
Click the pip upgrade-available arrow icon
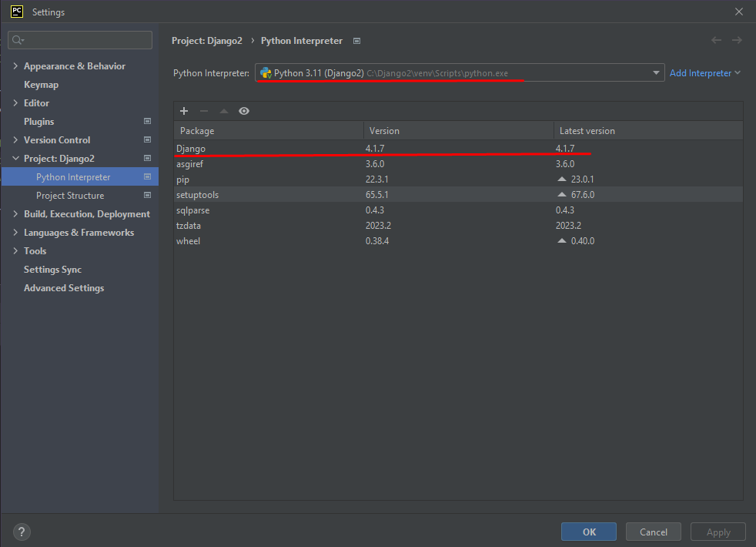pos(562,179)
